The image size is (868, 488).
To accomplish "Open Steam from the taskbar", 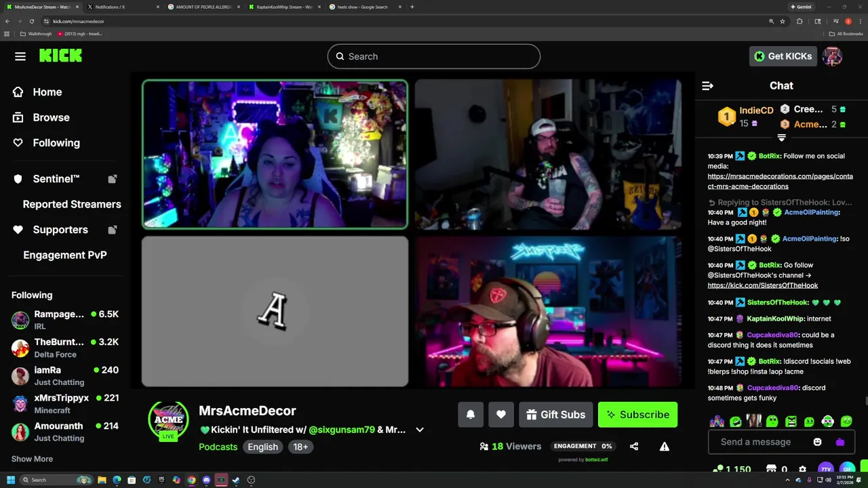I will [236, 480].
